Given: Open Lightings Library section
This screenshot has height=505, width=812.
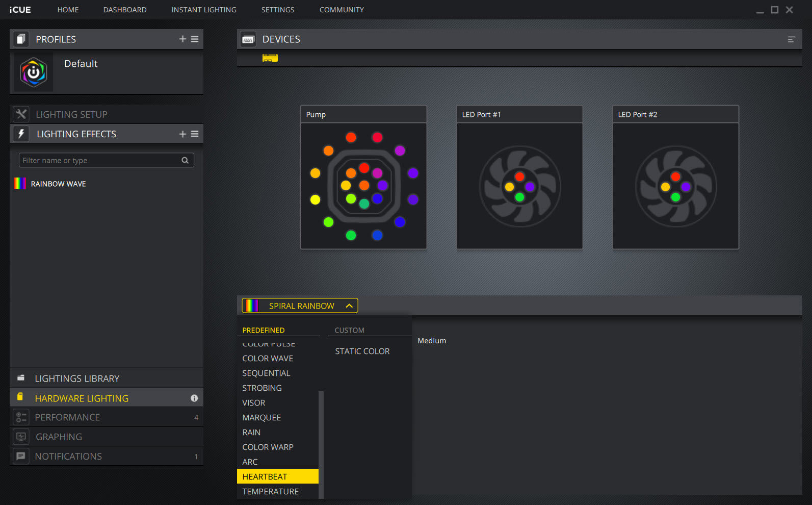Looking at the screenshot, I should [107, 378].
